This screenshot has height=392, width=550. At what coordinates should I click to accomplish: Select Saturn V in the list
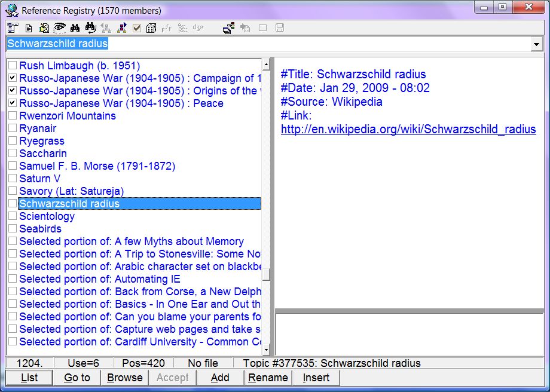[x=39, y=179]
